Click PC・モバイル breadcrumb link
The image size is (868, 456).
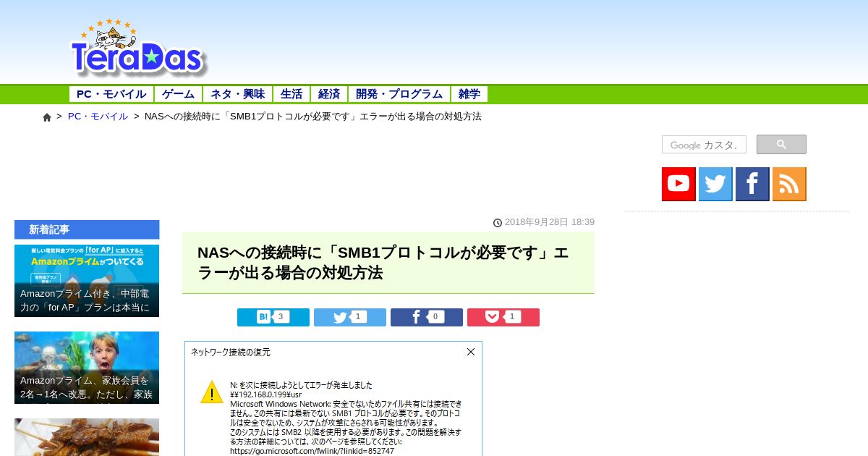(x=98, y=117)
